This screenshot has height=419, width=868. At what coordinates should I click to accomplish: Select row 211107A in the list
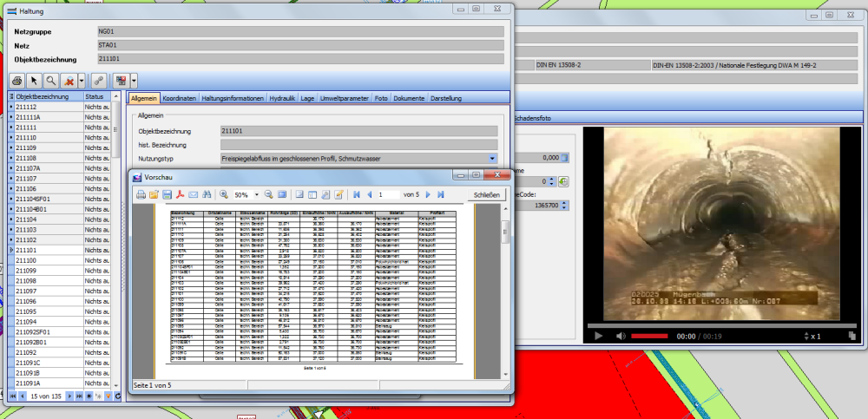[60, 168]
